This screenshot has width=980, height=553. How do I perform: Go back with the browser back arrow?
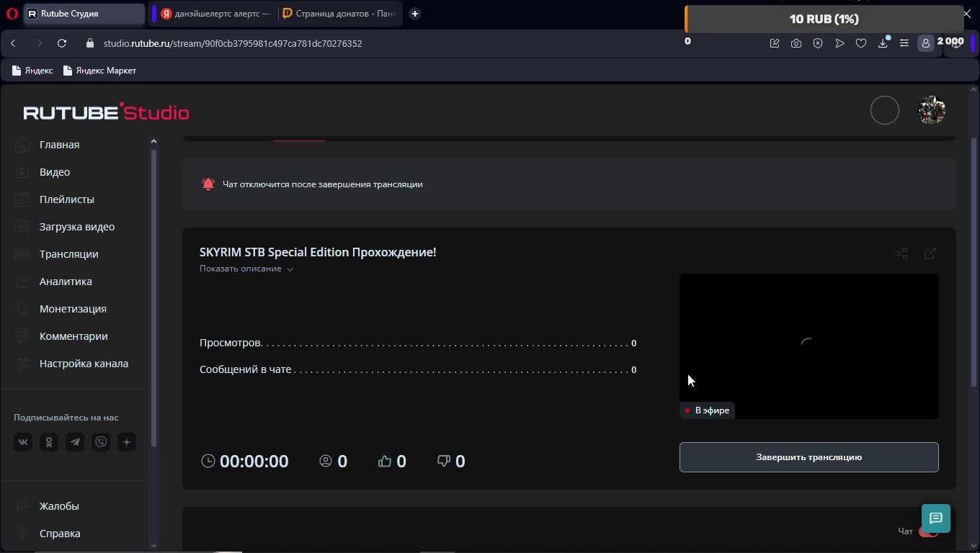click(x=13, y=43)
